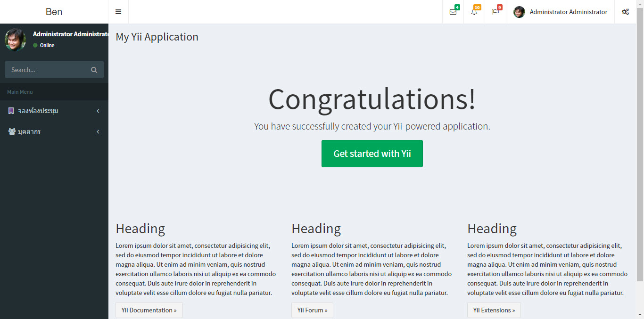
Task: Open the tasks flag icon
Action: (x=495, y=12)
